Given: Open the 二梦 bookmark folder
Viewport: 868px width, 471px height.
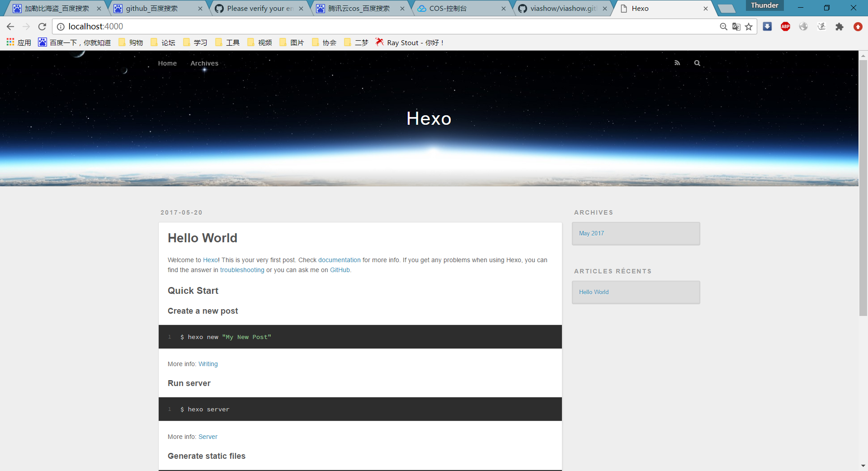Looking at the screenshot, I should 356,42.
